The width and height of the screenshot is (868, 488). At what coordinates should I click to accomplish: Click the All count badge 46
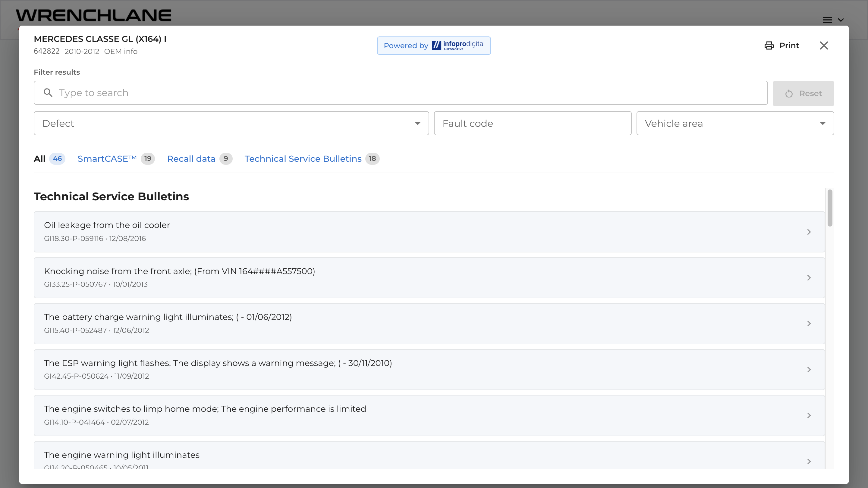click(57, 159)
